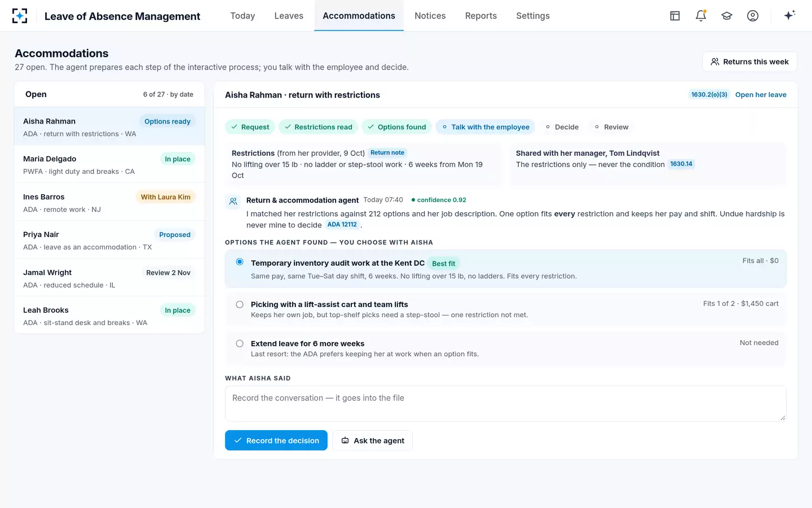Click the 1630.14 citation tag
The height and width of the screenshot is (508, 812).
pyautogui.click(x=681, y=164)
